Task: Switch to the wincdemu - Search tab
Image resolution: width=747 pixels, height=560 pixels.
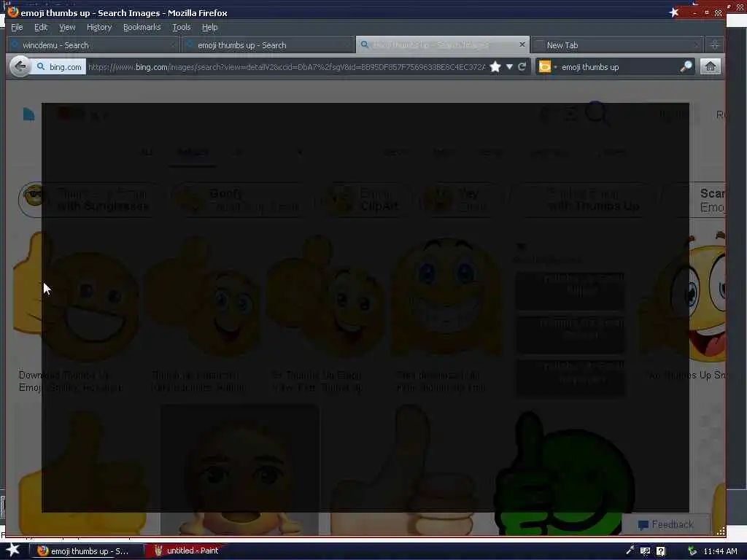Action: click(93, 45)
